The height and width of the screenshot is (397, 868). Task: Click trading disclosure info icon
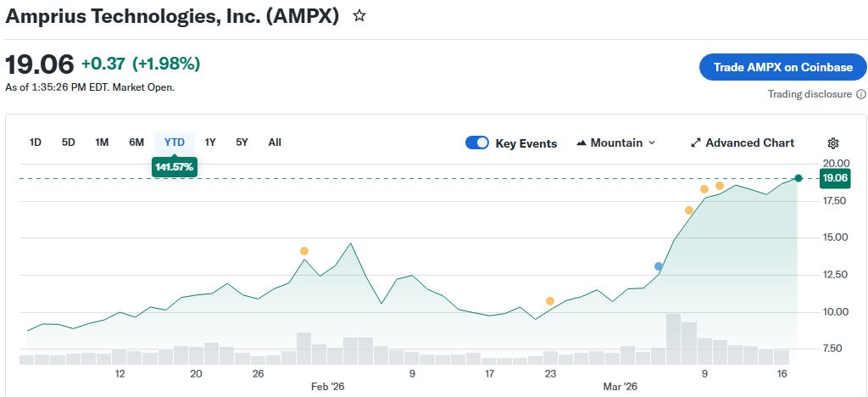coord(861,94)
